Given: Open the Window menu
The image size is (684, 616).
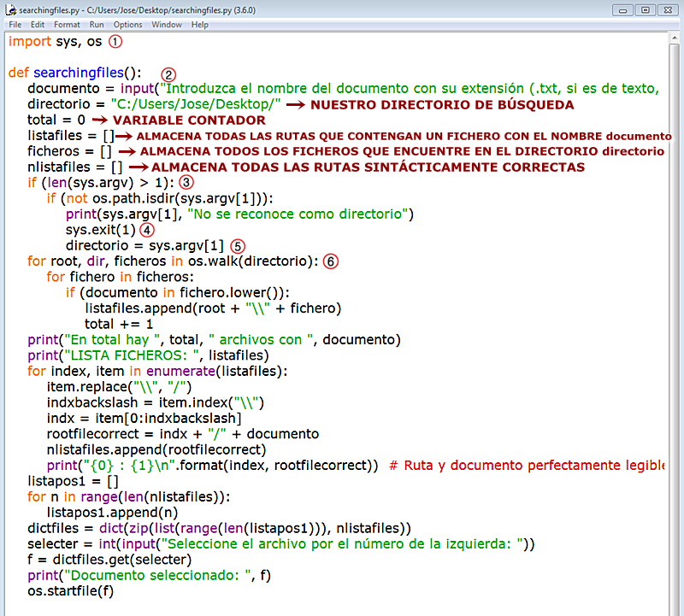Looking at the screenshot, I should coord(167,25).
